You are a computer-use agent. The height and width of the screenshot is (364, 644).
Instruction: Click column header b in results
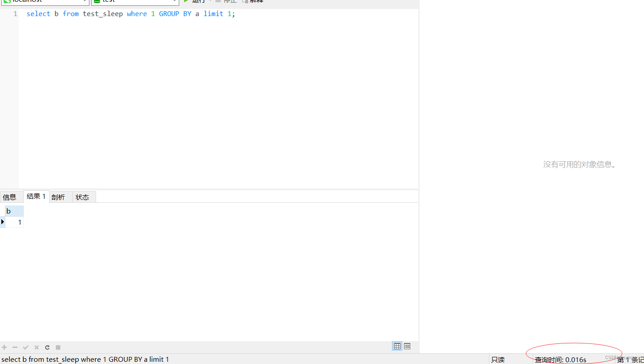(x=14, y=211)
